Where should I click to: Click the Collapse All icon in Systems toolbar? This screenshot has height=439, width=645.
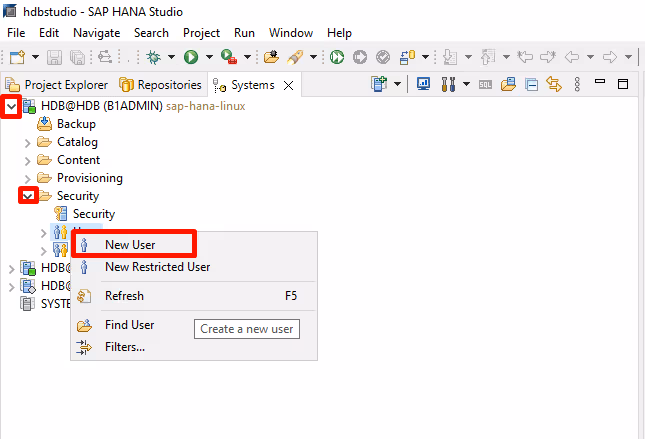(531, 85)
